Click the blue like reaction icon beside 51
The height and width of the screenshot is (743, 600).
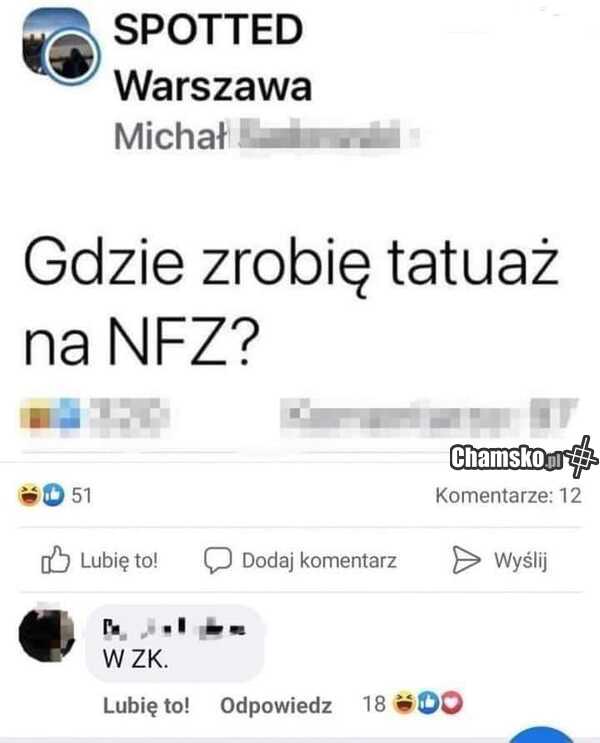(53, 495)
